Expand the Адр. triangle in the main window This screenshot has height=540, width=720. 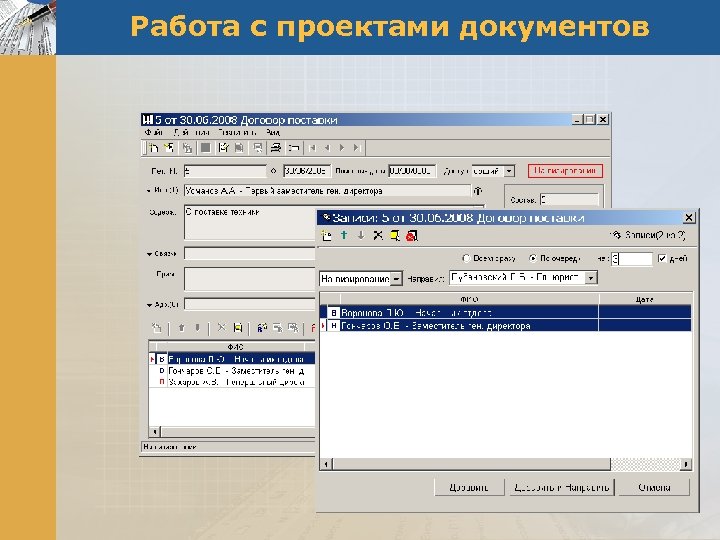point(149,305)
